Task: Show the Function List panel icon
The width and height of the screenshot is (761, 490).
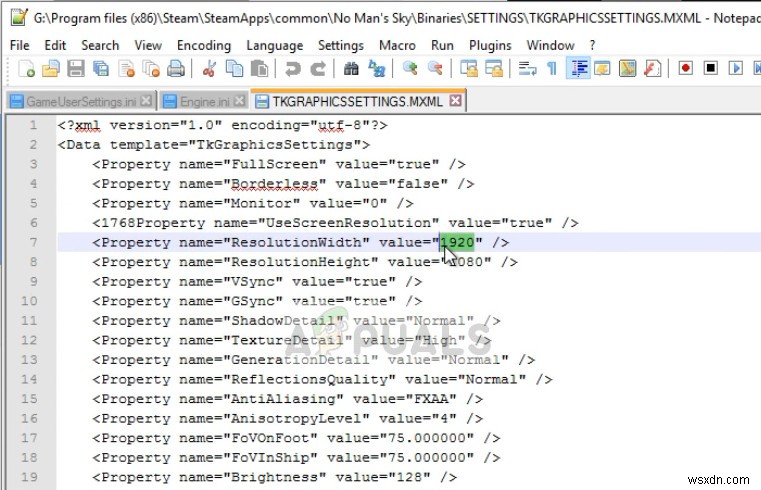Action: (x=652, y=68)
